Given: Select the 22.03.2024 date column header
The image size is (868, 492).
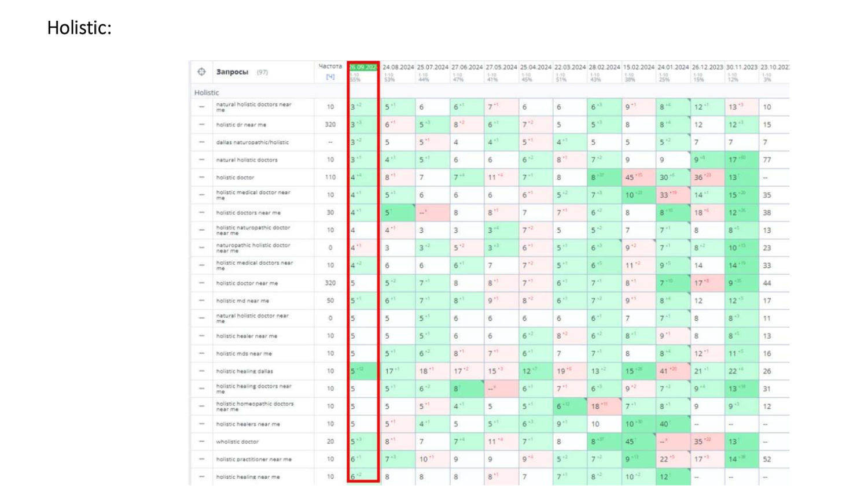Looking at the screenshot, I should pos(570,67).
